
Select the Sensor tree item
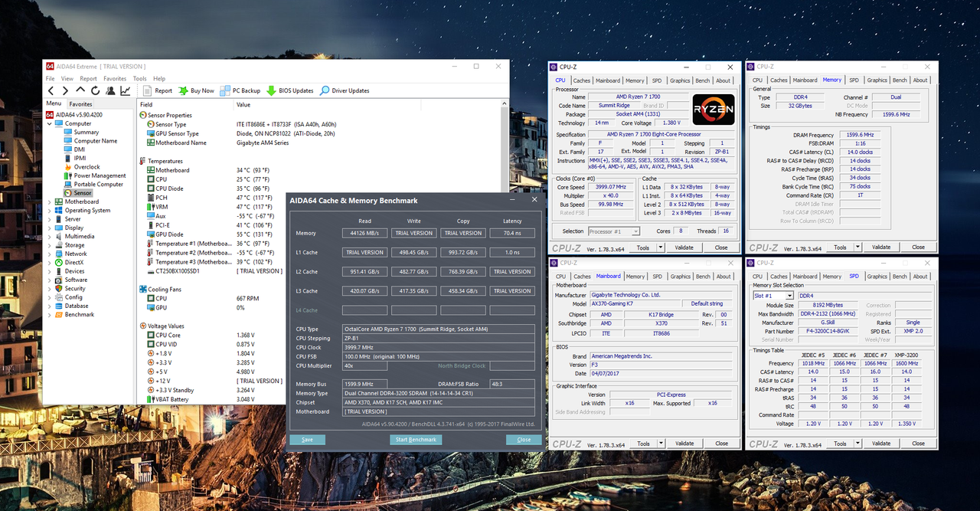(82, 193)
